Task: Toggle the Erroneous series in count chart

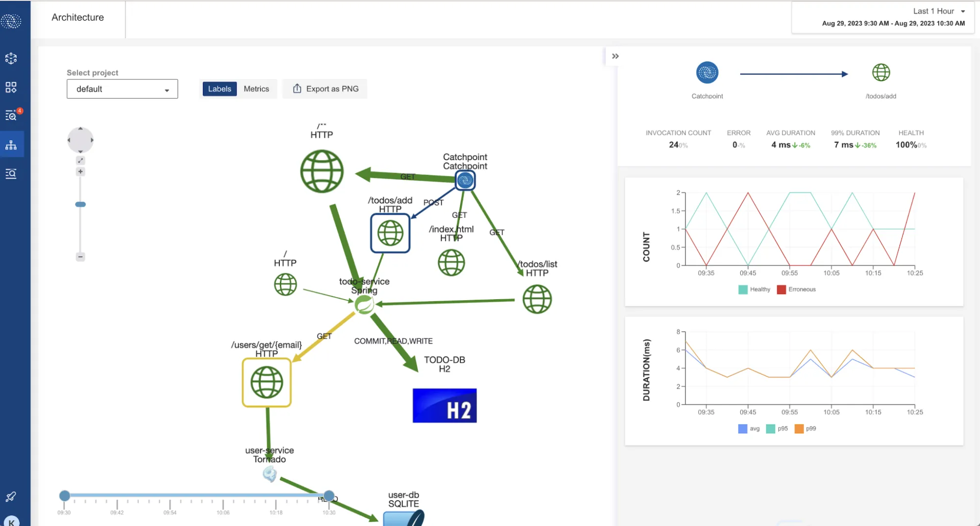Action: point(797,289)
